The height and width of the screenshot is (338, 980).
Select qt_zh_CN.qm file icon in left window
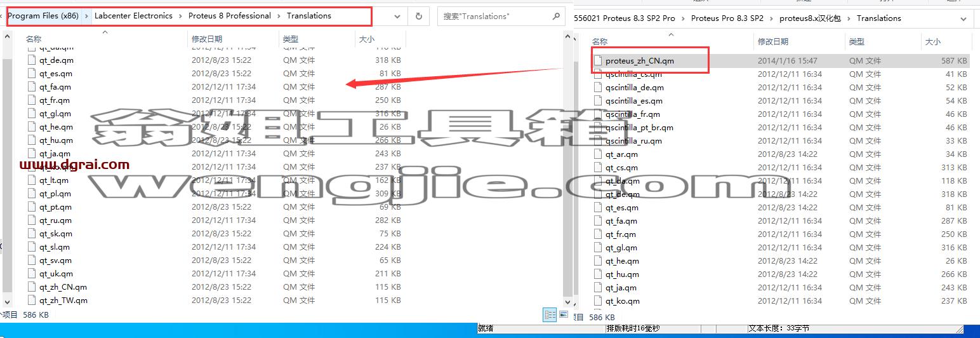[x=32, y=287]
